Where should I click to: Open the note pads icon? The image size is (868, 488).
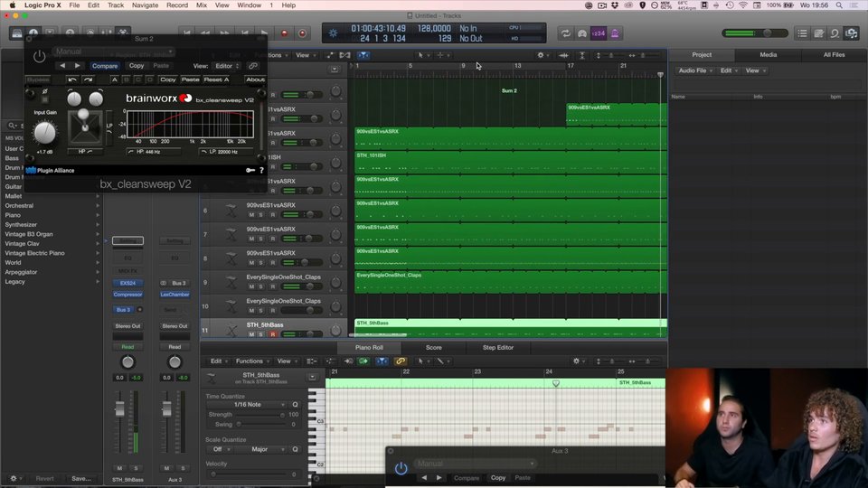[x=819, y=33]
